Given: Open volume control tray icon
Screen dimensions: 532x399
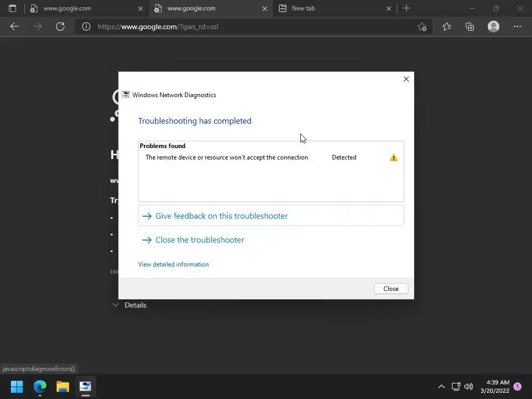Looking at the screenshot, I should 469,387.
